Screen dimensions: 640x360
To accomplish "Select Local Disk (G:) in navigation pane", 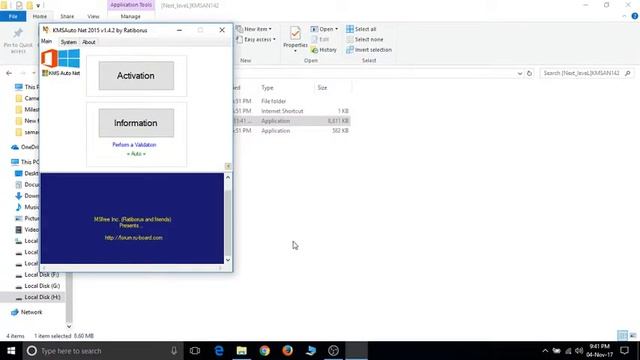I will pyautogui.click(x=41, y=286).
